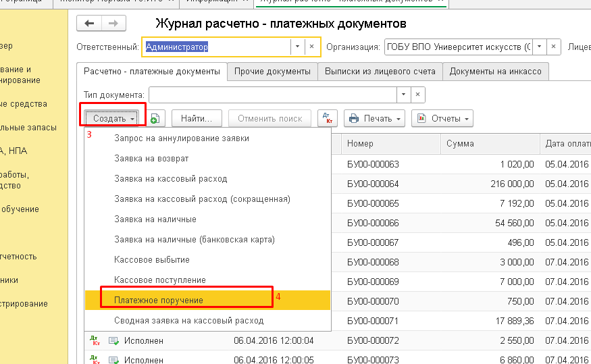This screenshot has width=591, height=364.
Task: Switch to the Прочие документы tab
Action: (x=272, y=71)
